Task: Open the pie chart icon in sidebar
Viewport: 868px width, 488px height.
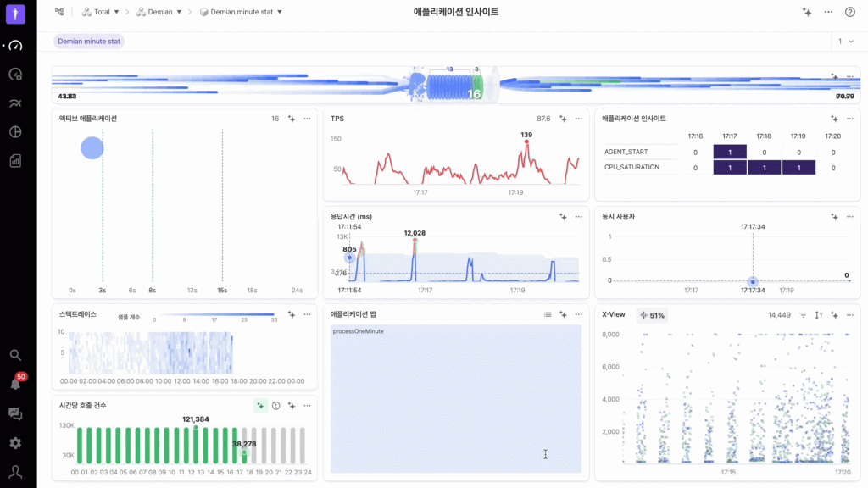Action: pos(15,132)
